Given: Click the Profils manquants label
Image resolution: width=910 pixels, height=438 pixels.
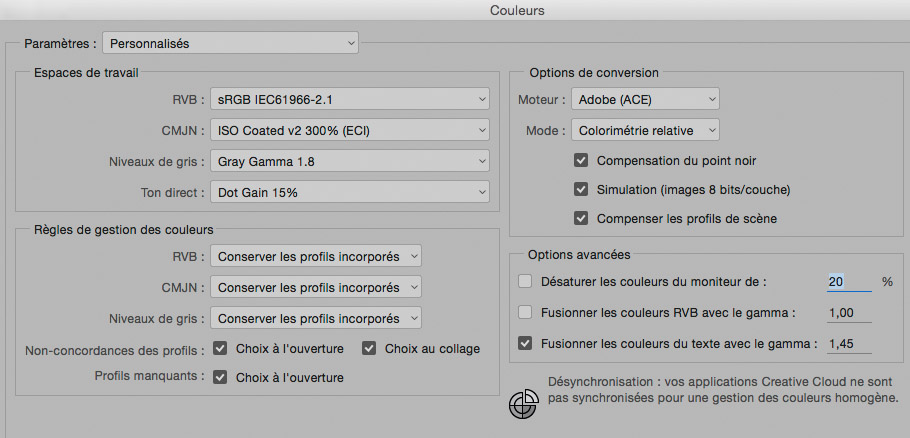Looking at the screenshot, I should 150,375.
